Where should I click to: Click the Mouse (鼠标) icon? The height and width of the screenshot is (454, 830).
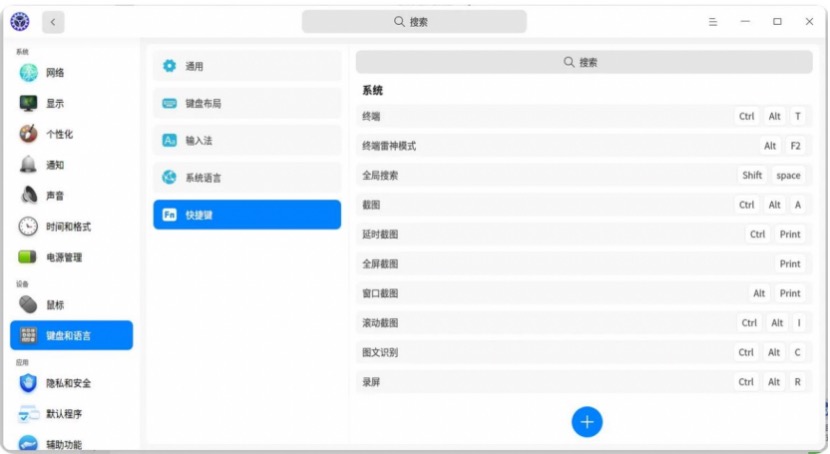point(28,305)
